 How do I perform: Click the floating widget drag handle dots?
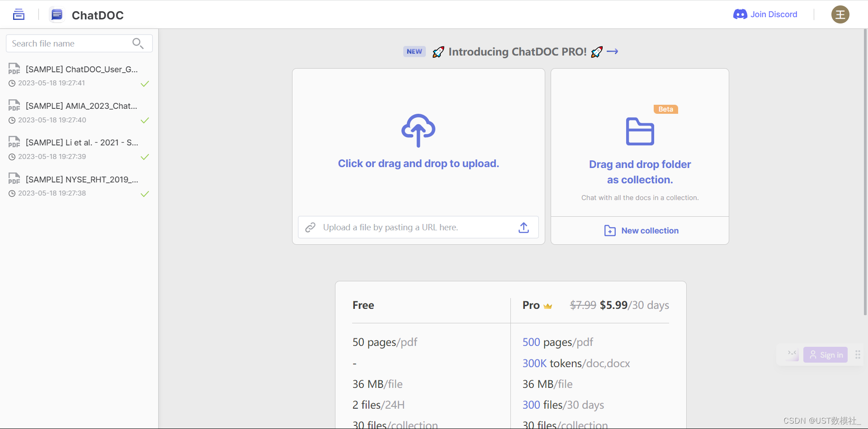pyautogui.click(x=858, y=355)
